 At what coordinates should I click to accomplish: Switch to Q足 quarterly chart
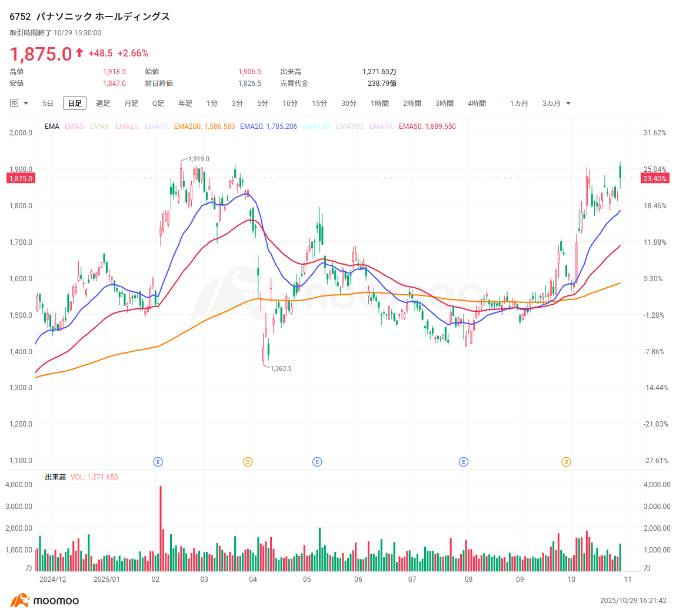pyautogui.click(x=158, y=104)
